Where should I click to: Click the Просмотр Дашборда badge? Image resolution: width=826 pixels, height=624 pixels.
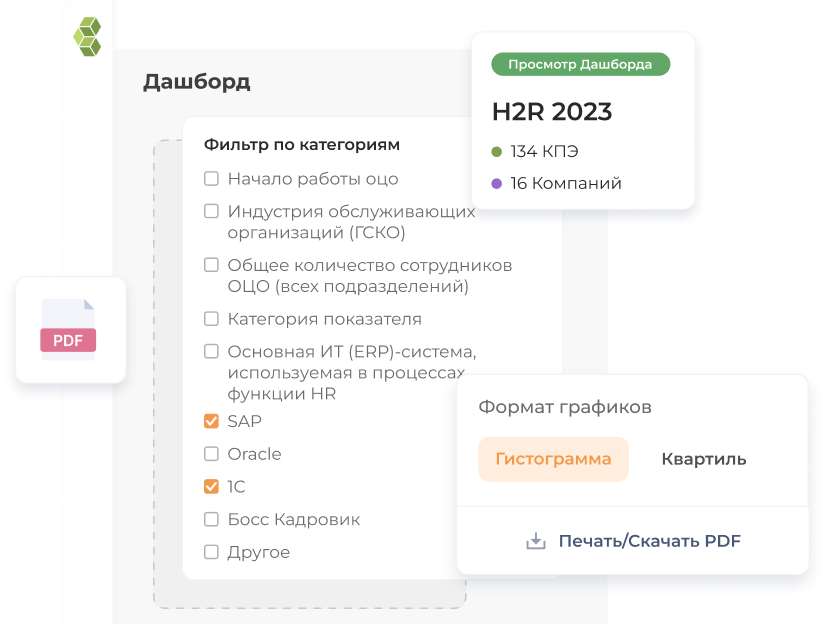click(580, 63)
